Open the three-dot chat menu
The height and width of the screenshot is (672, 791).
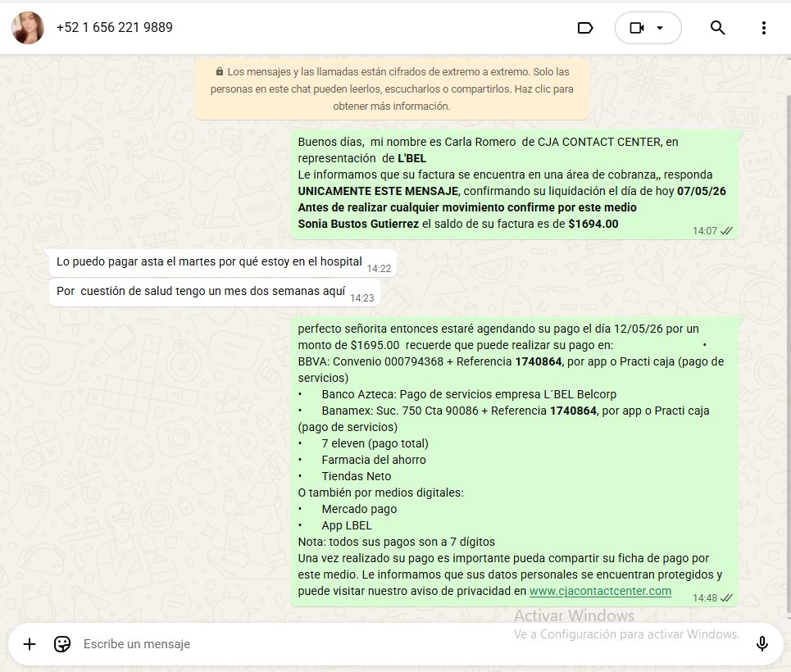(x=764, y=28)
